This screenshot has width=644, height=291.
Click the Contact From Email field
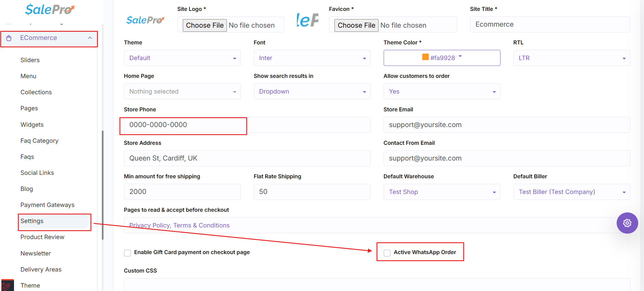pyautogui.click(x=507, y=158)
